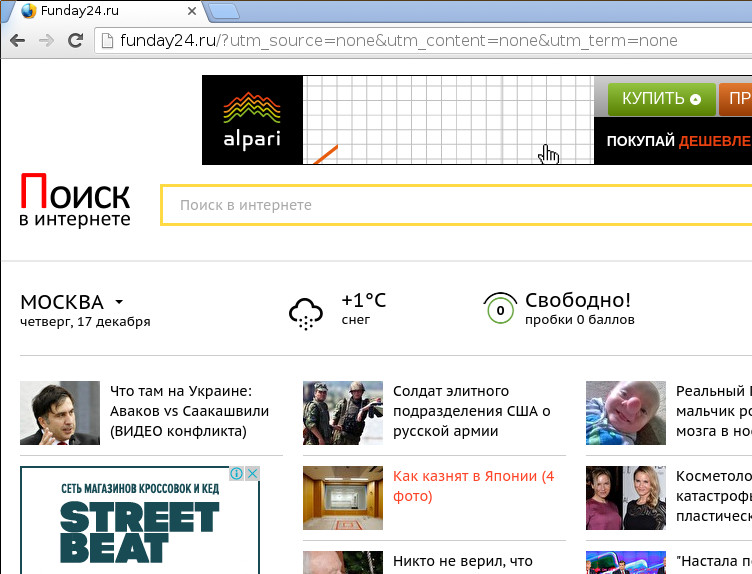
Task: Open headline "Настала по..." article
Action: (x=714, y=561)
